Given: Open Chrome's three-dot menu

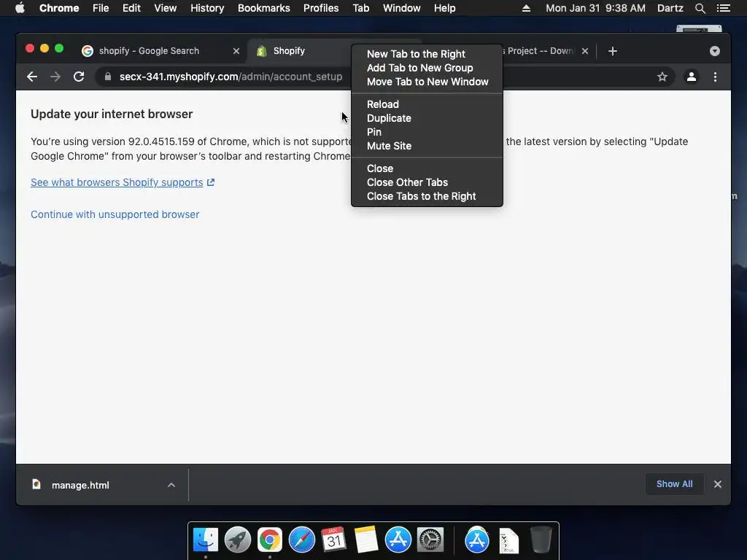Looking at the screenshot, I should [x=715, y=77].
